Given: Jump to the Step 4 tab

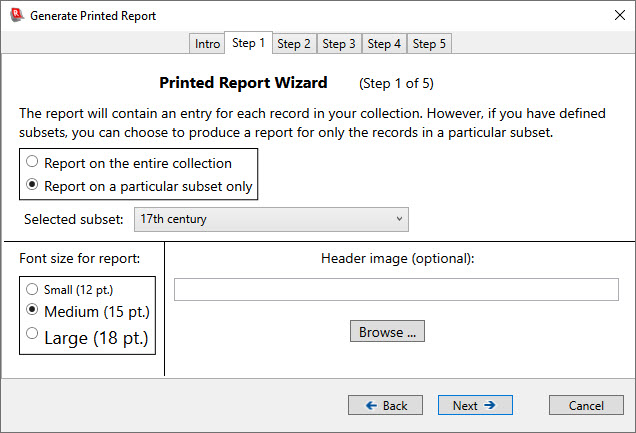Looking at the screenshot, I should (x=384, y=43).
